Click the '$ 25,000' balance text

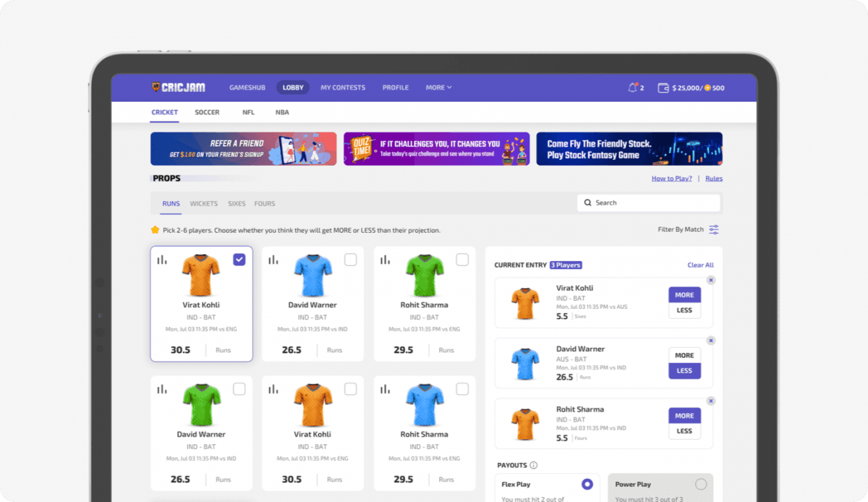pyautogui.click(x=686, y=88)
